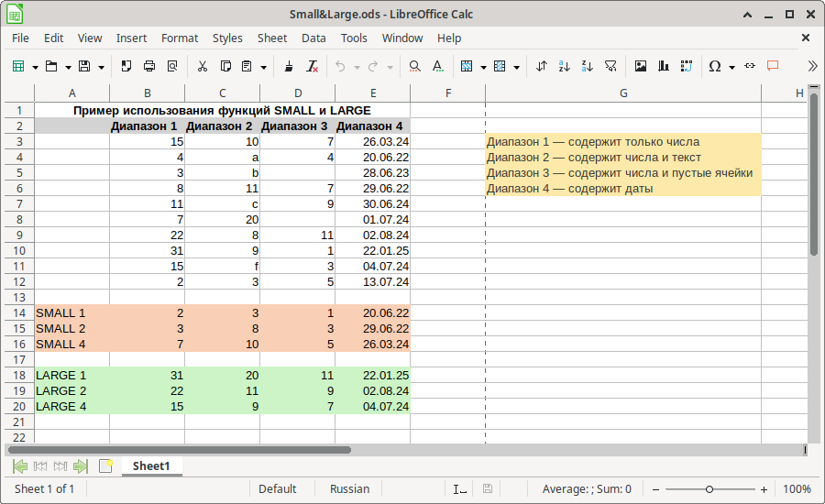The image size is (825, 504).
Task: Expand the Save button dropdown arrow
Action: pos(101,67)
